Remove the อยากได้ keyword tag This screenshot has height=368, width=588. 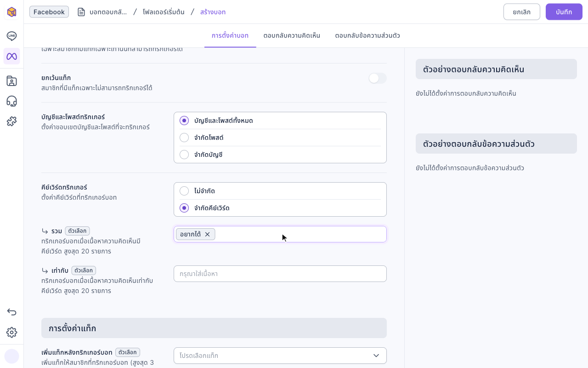tap(207, 234)
